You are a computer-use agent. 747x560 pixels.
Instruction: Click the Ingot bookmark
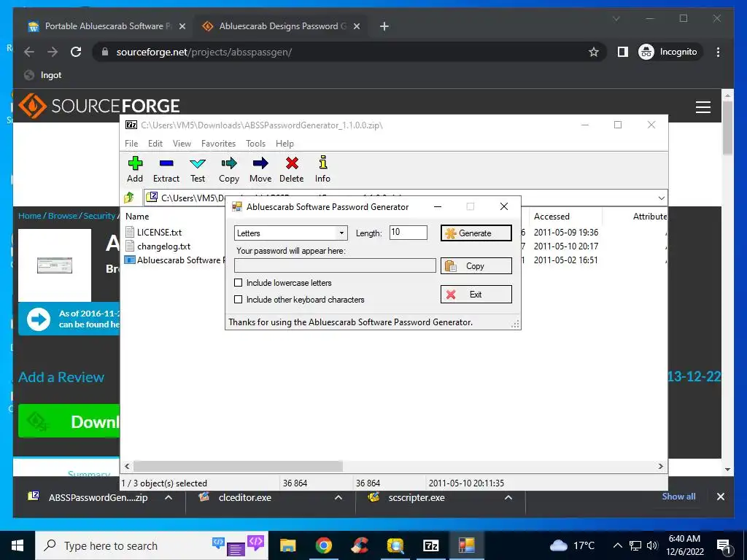coord(43,75)
